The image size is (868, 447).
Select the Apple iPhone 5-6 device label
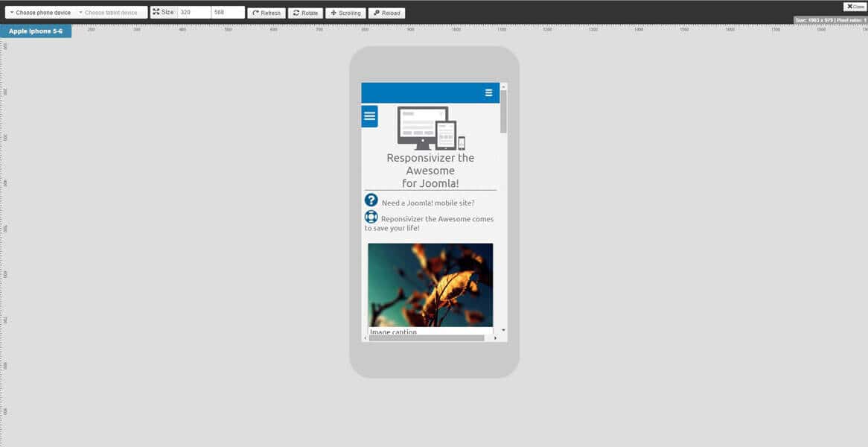coord(36,31)
